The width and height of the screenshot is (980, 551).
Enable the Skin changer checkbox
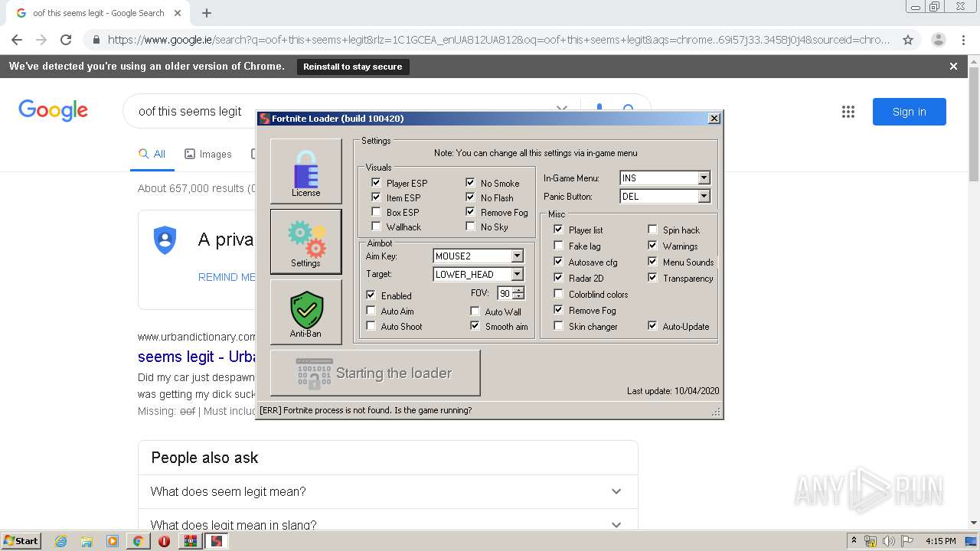coord(558,326)
